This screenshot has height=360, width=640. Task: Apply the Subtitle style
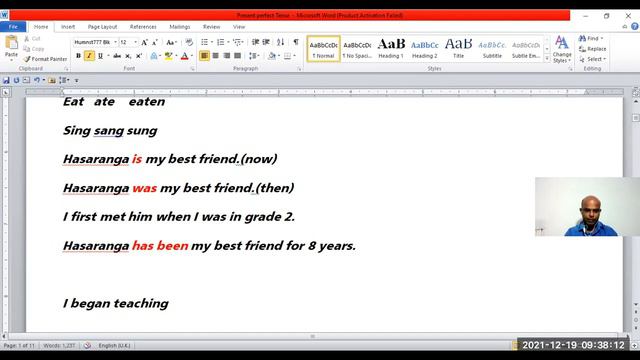(492, 49)
